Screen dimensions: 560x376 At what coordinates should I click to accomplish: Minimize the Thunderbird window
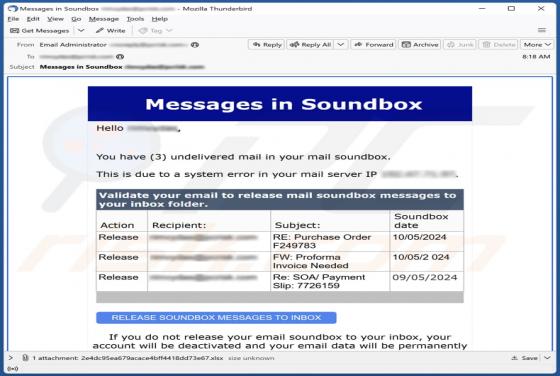coord(482,8)
